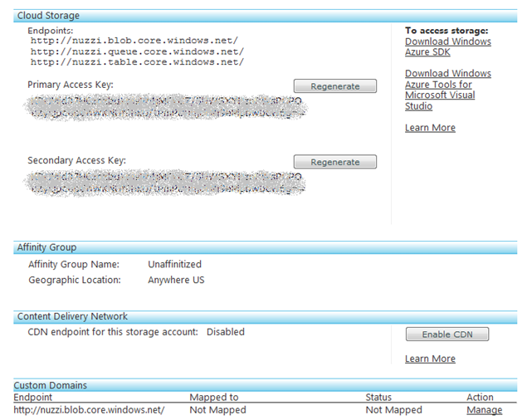Click the To access storage heading
522x420 pixels.
[x=446, y=31]
